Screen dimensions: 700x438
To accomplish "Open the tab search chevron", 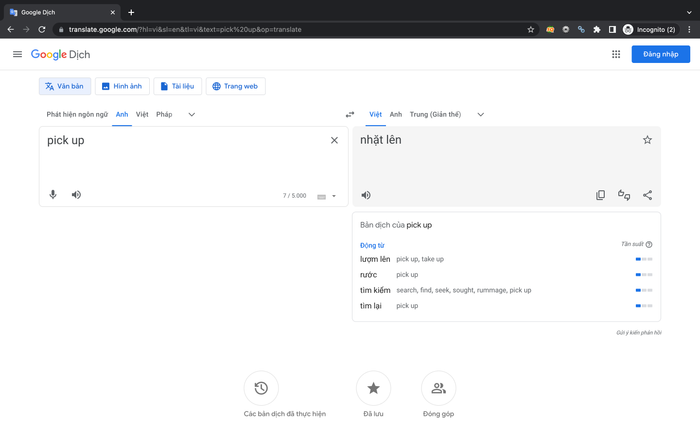I will click(689, 13).
